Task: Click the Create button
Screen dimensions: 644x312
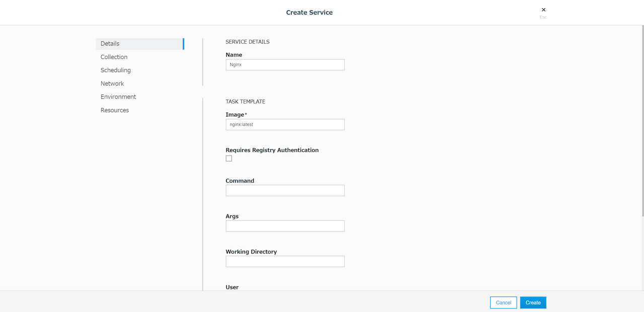Action: click(x=533, y=302)
